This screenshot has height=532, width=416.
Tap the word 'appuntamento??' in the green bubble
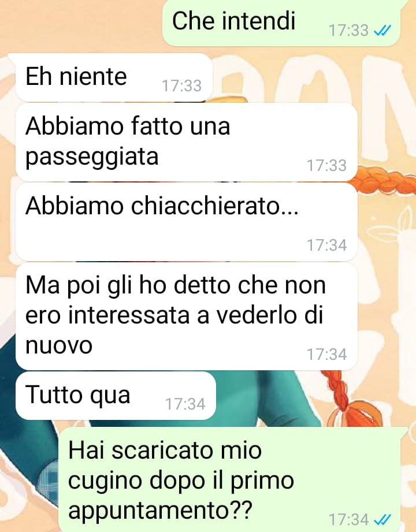pyautogui.click(x=160, y=511)
